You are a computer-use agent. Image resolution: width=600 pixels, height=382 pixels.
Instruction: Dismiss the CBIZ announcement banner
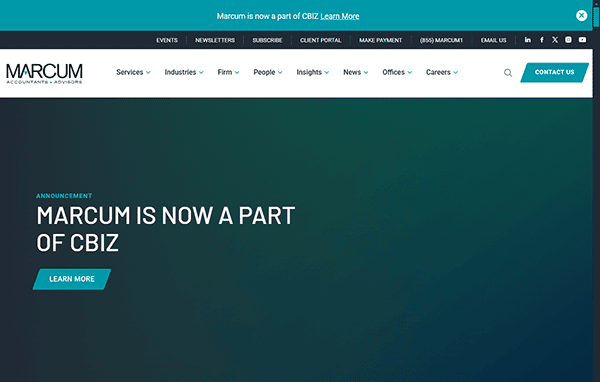click(x=581, y=15)
